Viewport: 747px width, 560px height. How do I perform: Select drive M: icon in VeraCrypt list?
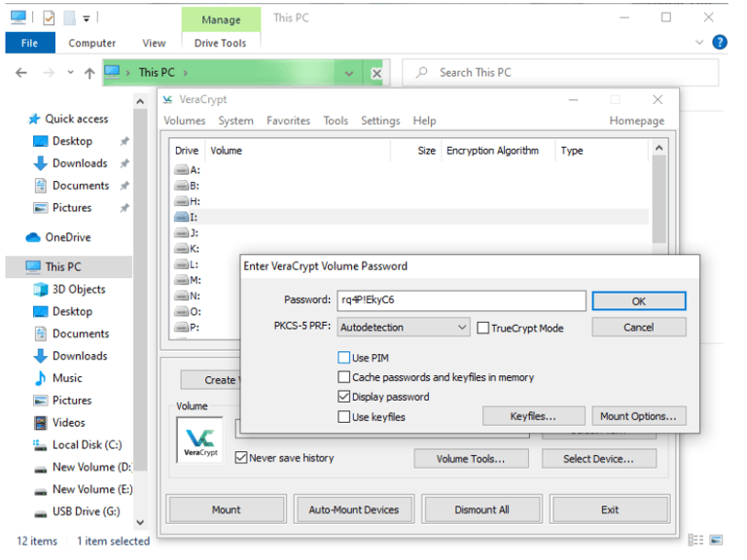coord(182,280)
